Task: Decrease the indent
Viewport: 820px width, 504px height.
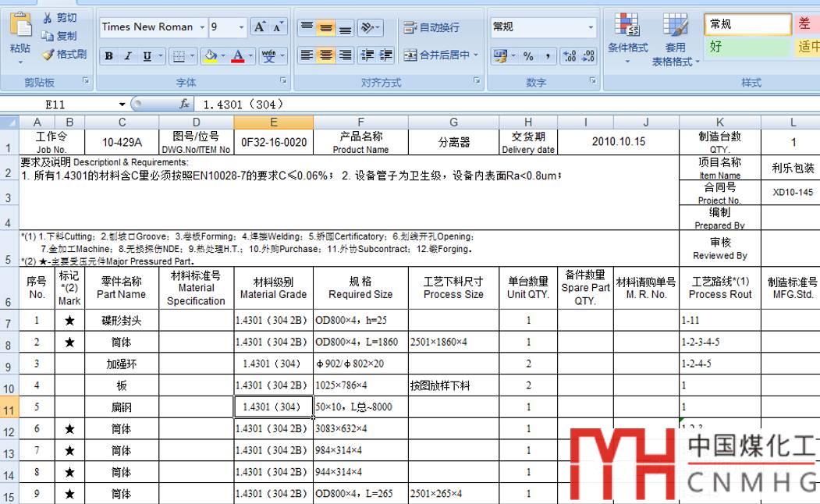Action: (367, 55)
